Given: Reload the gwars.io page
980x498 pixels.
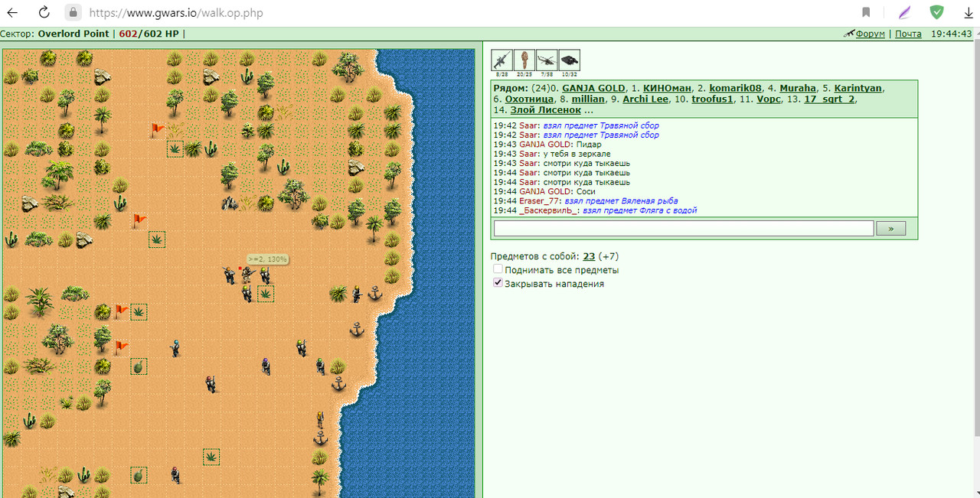Looking at the screenshot, I should click(x=44, y=12).
